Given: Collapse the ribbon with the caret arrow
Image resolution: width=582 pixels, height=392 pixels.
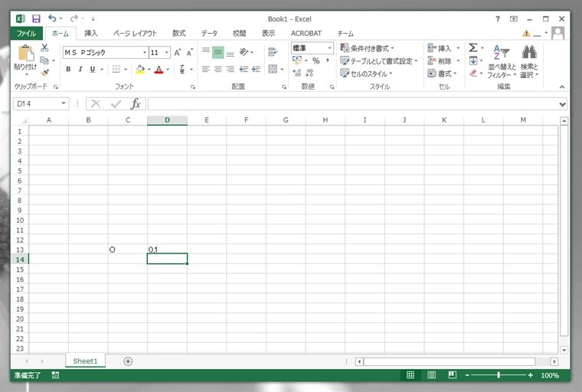Looking at the screenshot, I should click(562, 87).
